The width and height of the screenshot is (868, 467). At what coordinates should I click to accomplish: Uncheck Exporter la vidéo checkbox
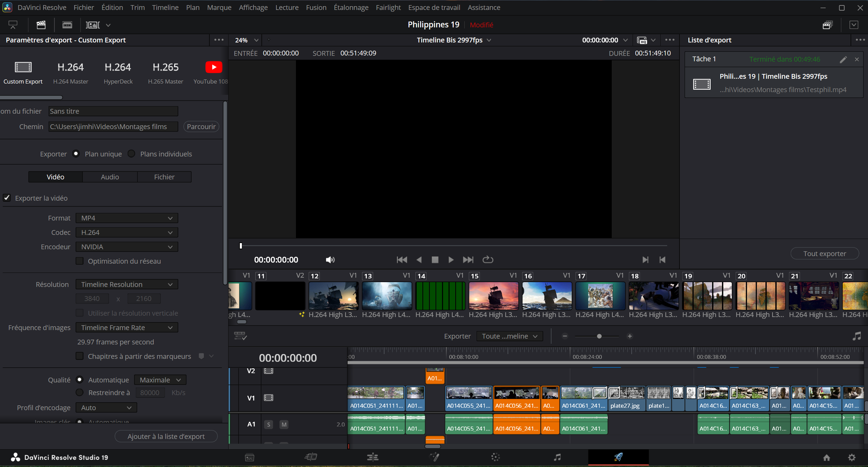click(7, 198)
